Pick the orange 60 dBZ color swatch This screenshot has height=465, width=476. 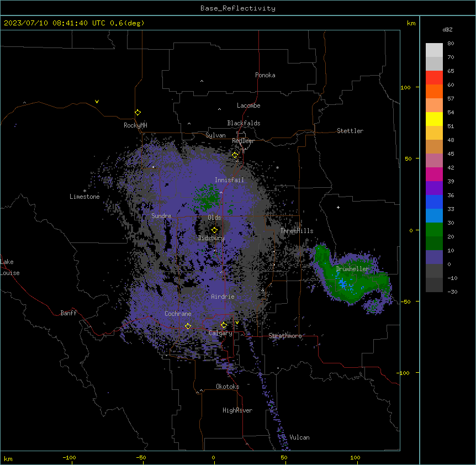434,91
